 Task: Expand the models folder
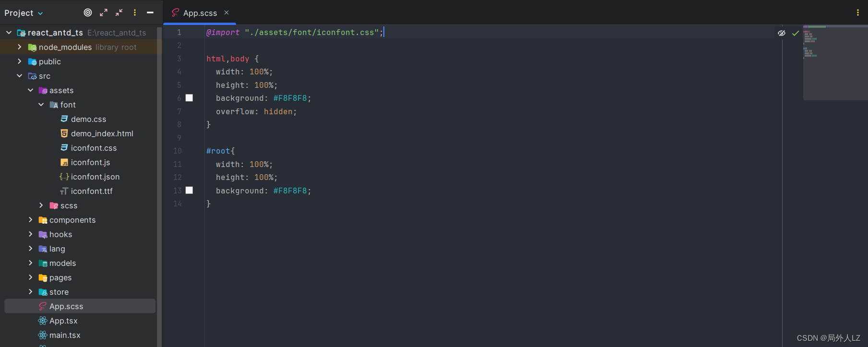pos(31,263)
